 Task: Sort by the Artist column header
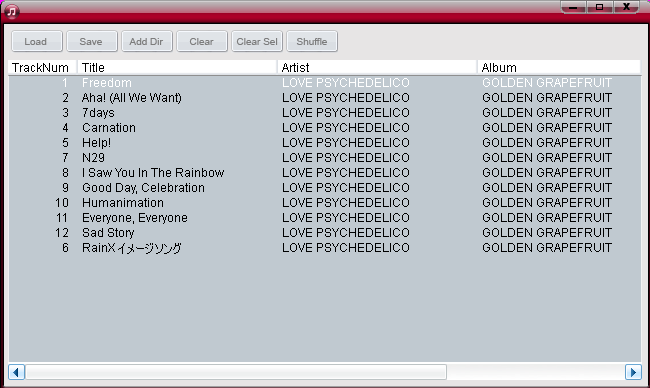coord(377,68)
